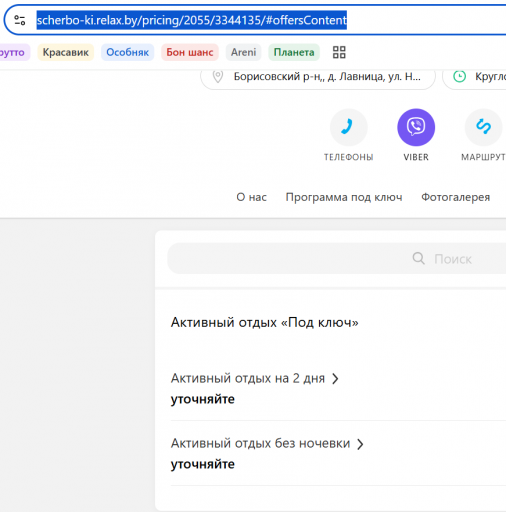Open address Борисовский р-н, д. Лавница
This screenshot has width=506, height=512.
[327, 77]
